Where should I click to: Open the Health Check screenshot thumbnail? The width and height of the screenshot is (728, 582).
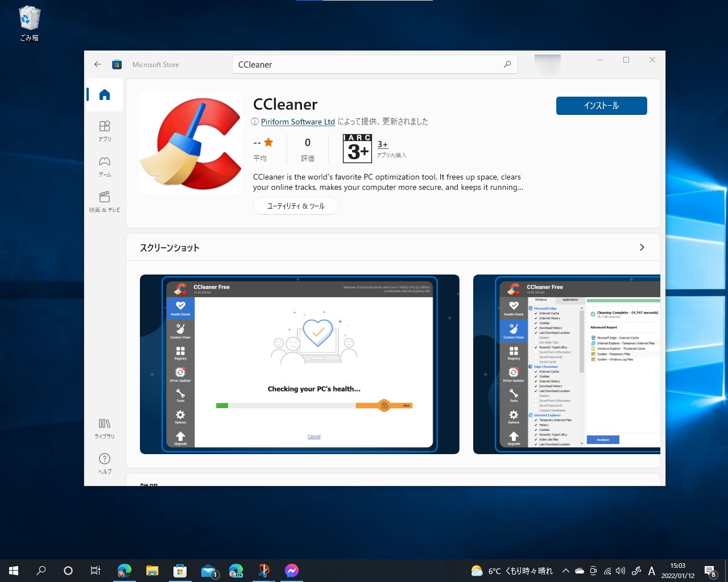pyautogui.click(x=300, y=364)
